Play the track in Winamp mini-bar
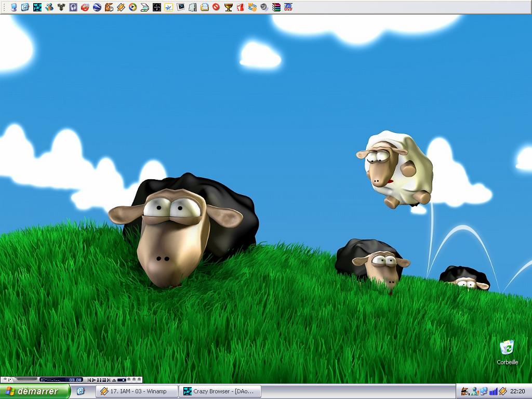532x399 pixels. (95, 380)
